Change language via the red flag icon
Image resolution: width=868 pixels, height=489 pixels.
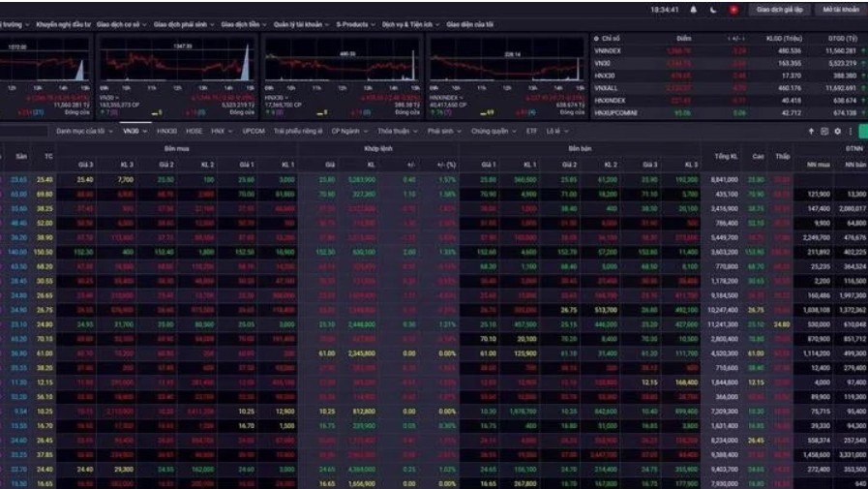733,10
